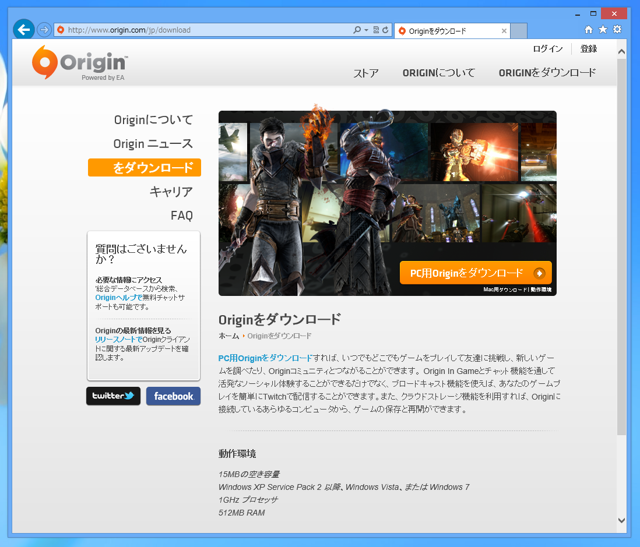The image size is (640, 547).
Task: Click the browser forward arrow button
Action: click(x=44, y=30)
